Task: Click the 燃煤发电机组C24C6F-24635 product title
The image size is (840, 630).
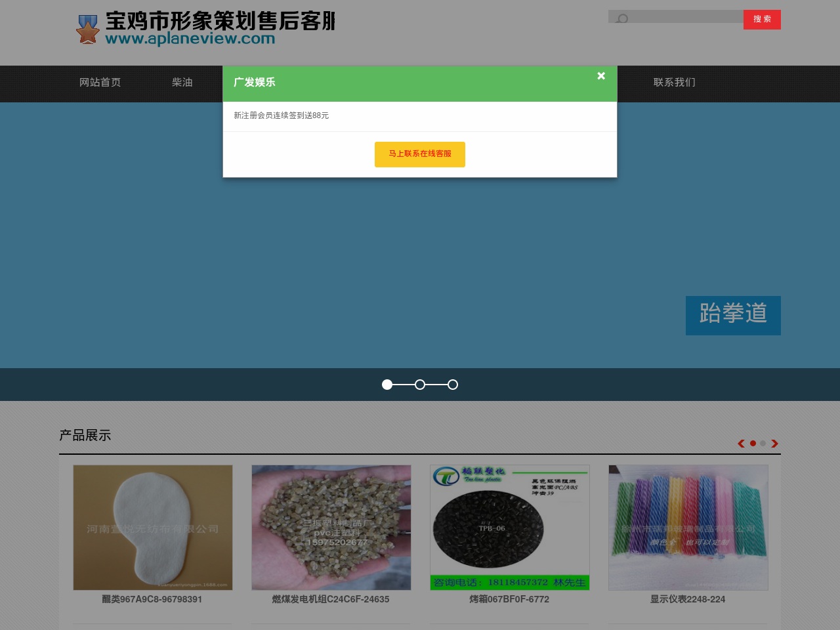Action: [x=331, y=600]
